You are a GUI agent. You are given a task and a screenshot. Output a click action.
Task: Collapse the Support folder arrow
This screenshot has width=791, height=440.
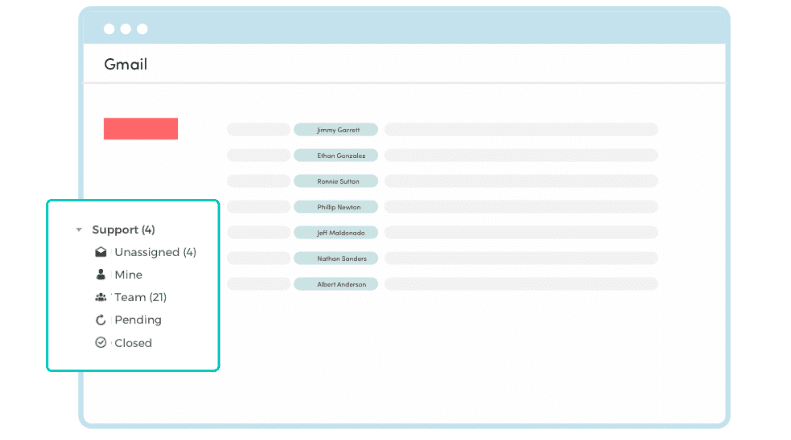[79, 230]
